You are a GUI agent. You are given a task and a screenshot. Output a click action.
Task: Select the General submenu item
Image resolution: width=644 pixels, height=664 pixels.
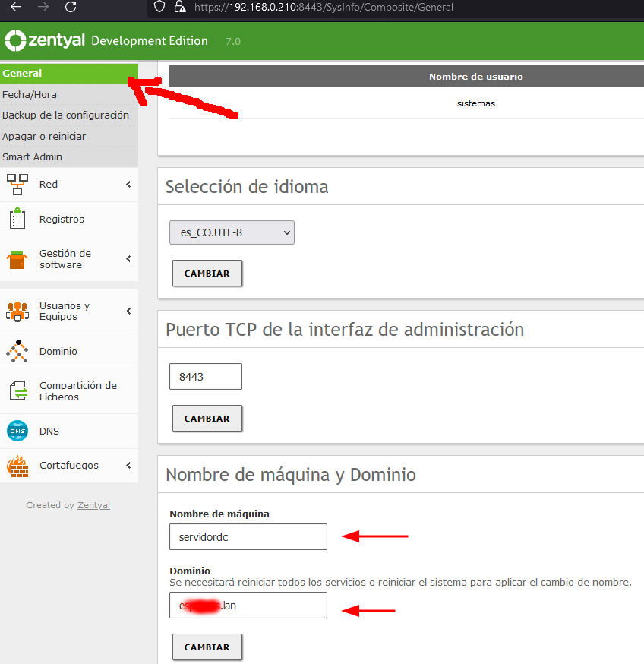click(69, 73)
